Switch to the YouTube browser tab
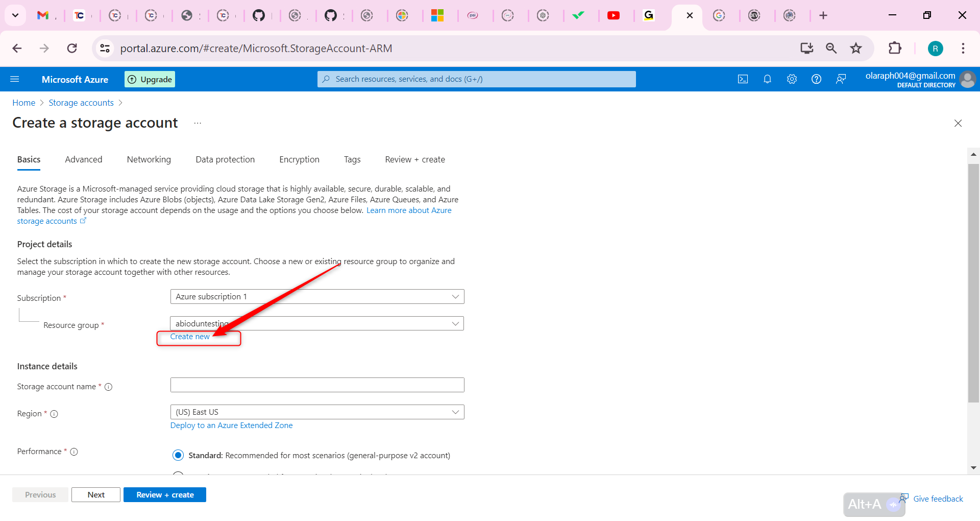This screenshot has height=521, width=980. tap(614, 15)
